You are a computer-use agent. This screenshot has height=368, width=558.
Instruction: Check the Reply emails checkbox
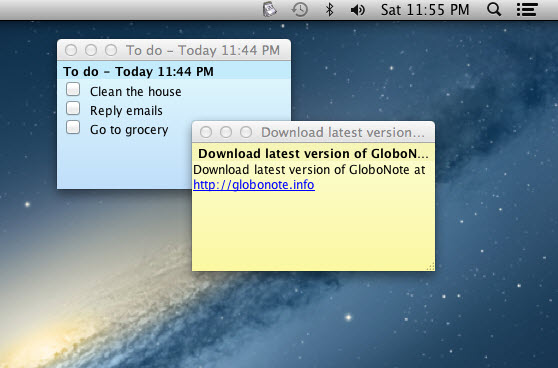(73, 108)
